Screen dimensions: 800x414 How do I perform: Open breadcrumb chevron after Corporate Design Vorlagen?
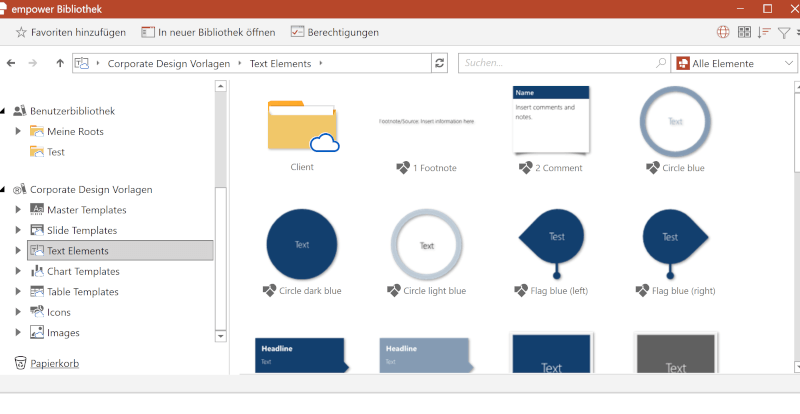pos(240,63)
